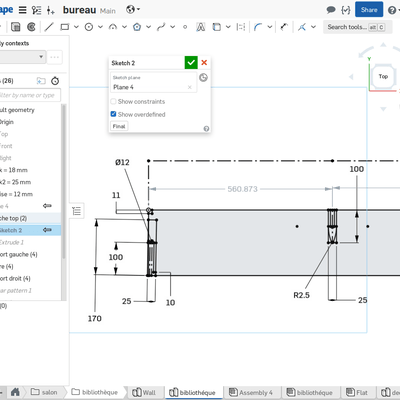The image size is (400, 400).
Task: Click the Sketch tool icon
Action: 16,27
